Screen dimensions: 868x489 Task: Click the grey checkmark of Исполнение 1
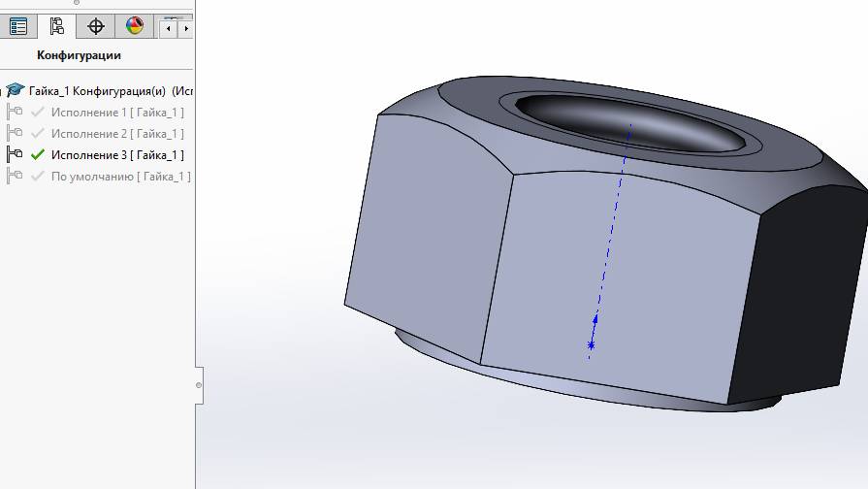point(38,113)
